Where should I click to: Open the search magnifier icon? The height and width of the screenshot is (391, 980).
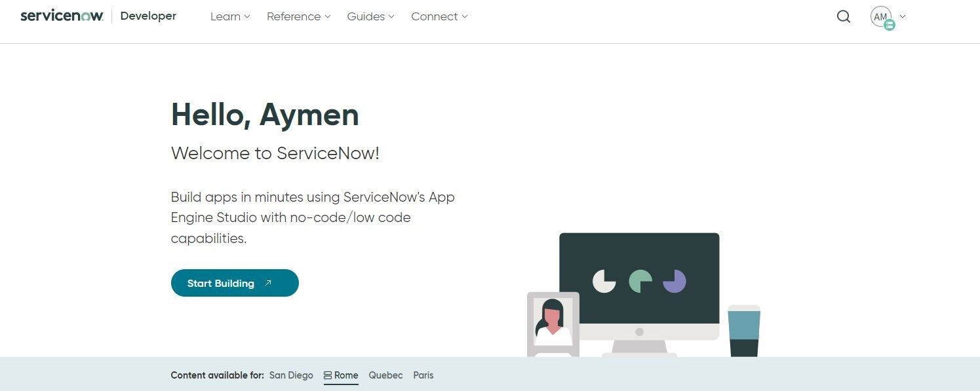[x=844, y=17]
